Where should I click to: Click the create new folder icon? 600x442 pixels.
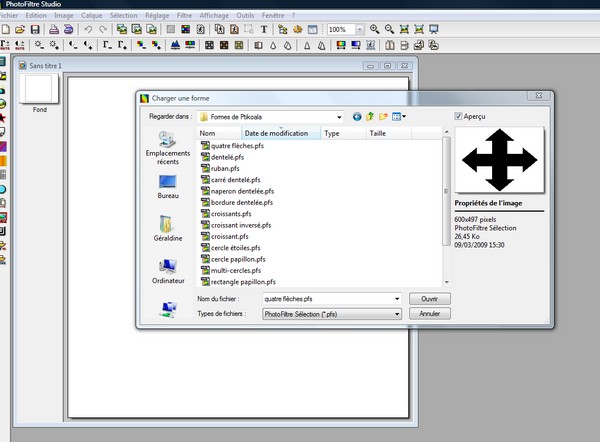coord(383,116)
